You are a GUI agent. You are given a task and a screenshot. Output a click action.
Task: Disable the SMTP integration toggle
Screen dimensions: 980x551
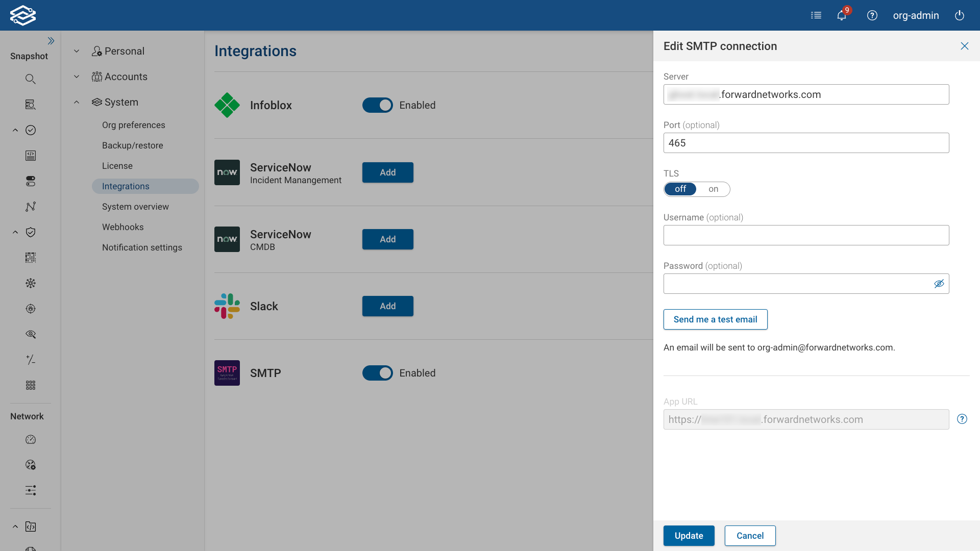378,373
